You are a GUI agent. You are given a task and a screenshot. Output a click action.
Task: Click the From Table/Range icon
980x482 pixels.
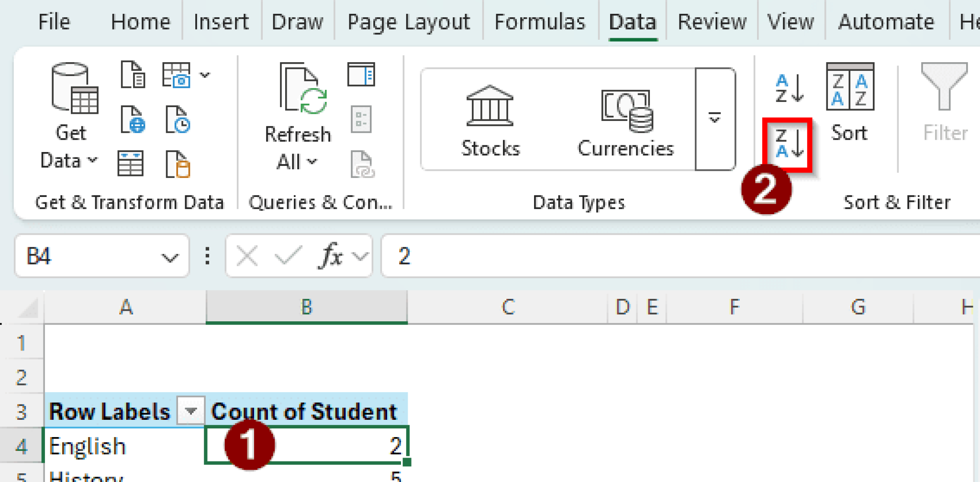[x=130, y=164]
